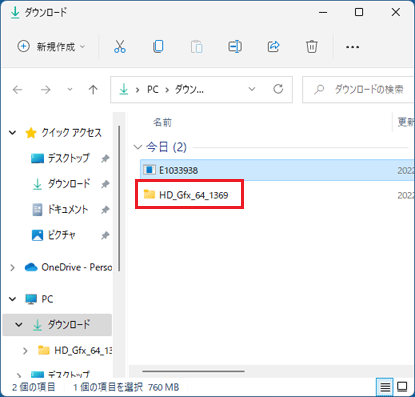The image size is (415, 397).
Task: Select HD_Gfx_64_13 folder in navigation tree
Action: (x=83, y=350)
